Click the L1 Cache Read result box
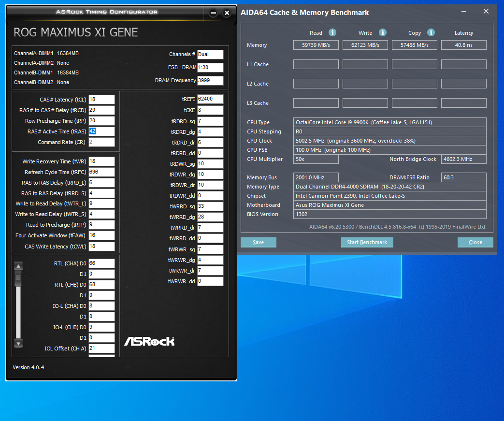 click(x=316, y=64)
